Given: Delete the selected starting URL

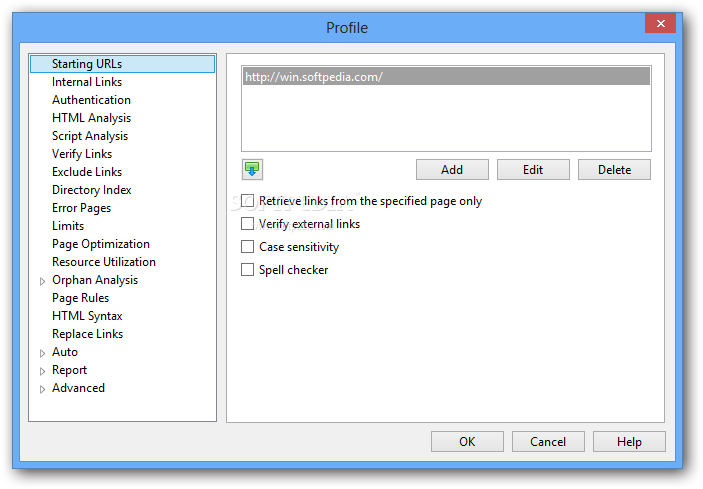Looking at the screenshot, I should point(614,169).
